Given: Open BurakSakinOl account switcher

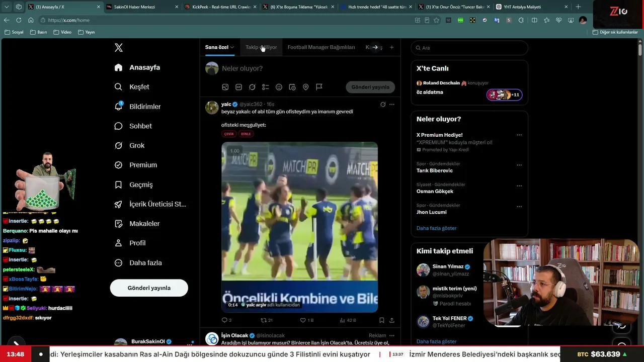Looking at the screenshot, I should pyautogui.click(x=153, y=342).
